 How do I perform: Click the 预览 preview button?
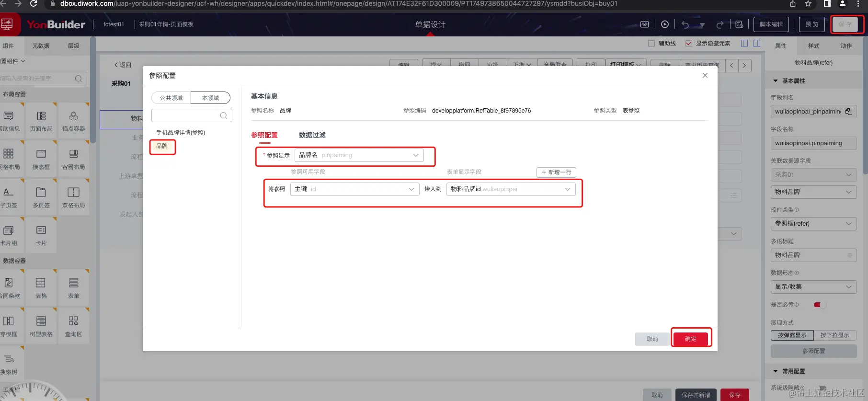coord(812,24)
